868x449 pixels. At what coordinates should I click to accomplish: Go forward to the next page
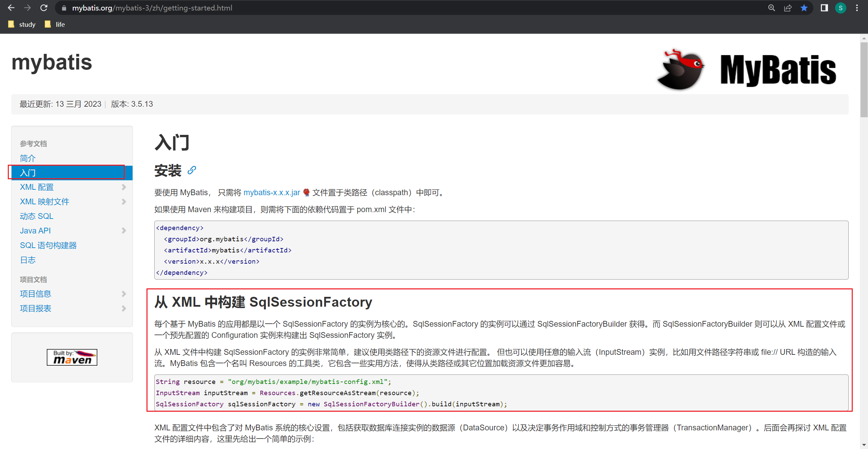click(x=27, y=8)
